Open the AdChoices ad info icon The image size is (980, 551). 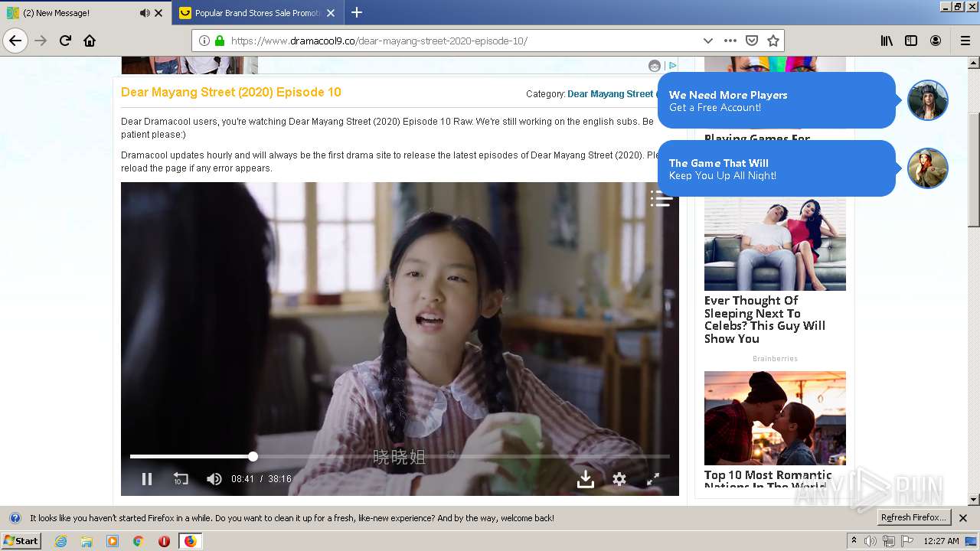point(672,66)
